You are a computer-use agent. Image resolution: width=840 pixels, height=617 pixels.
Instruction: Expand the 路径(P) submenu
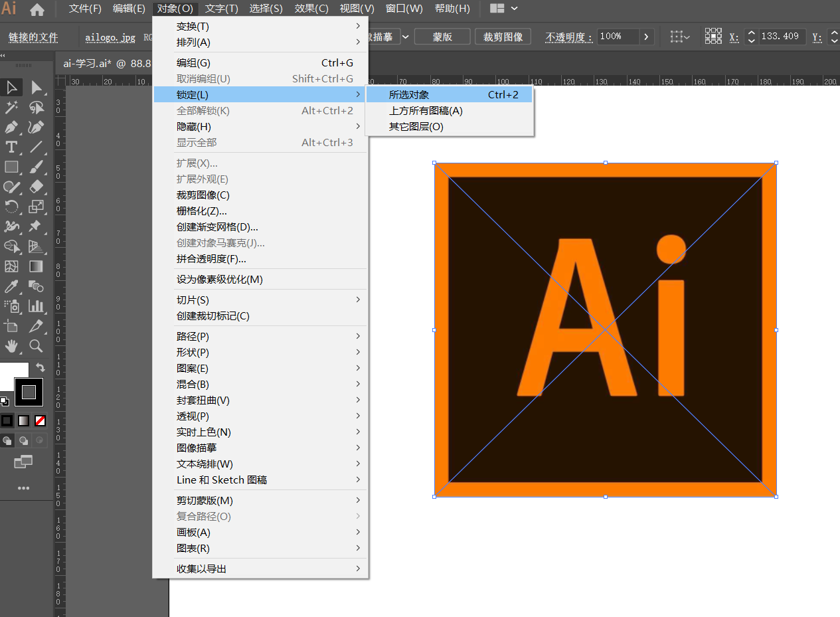click(260, 337)
